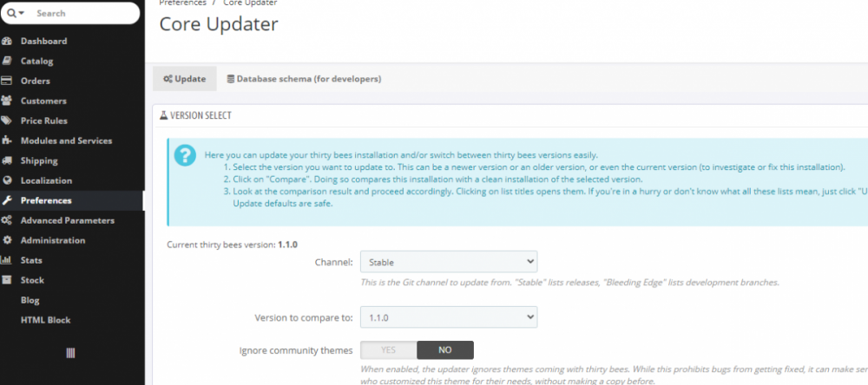This screenshot has height=385, width=868.
Task: Click the Customers people icon
Action: click(x=7, y=101)
